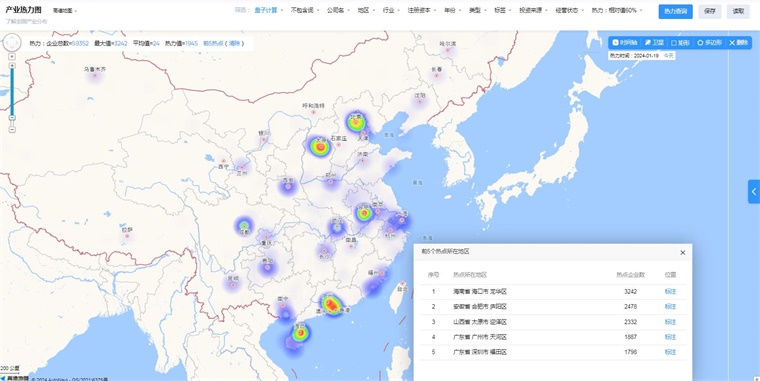Click the 清除 clear link
This screenshot has height=381, width=760.
coord(234,43)
